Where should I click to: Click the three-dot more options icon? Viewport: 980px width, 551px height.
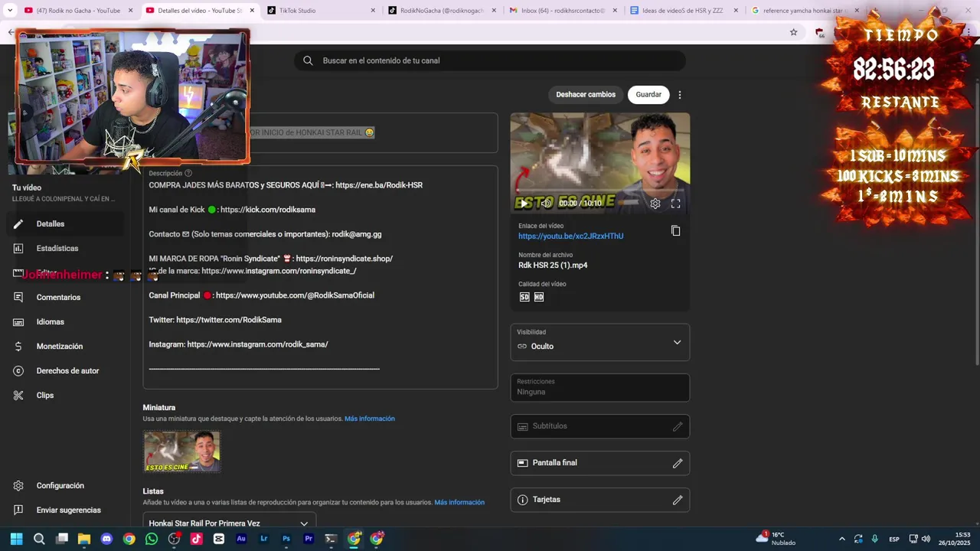[680, 95]
